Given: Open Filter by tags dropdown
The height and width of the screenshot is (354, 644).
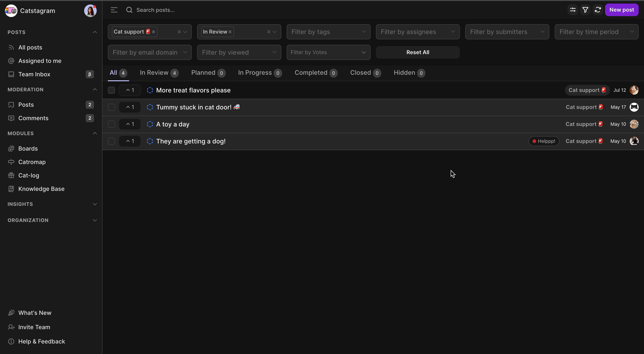Looking at the screenshot, I should tap(328, 32).
